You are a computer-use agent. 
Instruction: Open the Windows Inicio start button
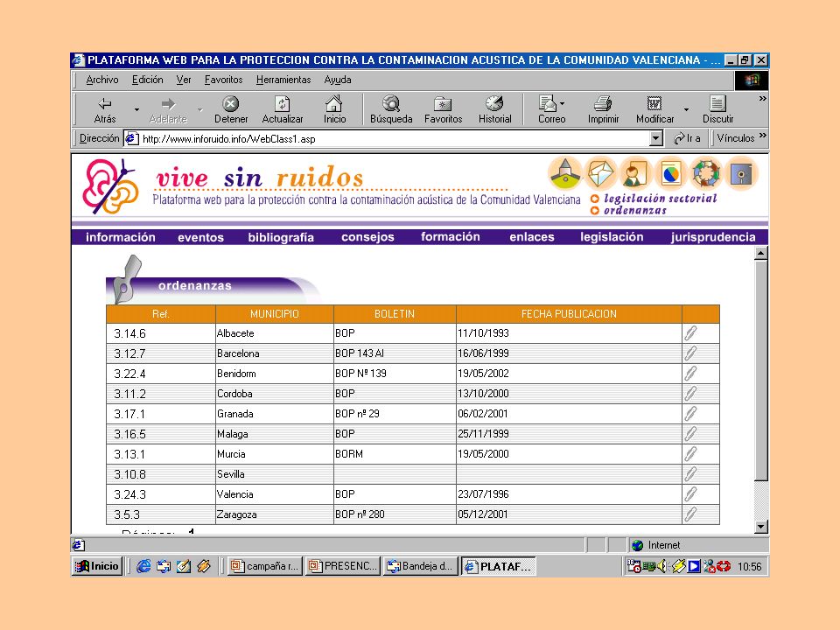pyautogui.click(x=97, y=566)
